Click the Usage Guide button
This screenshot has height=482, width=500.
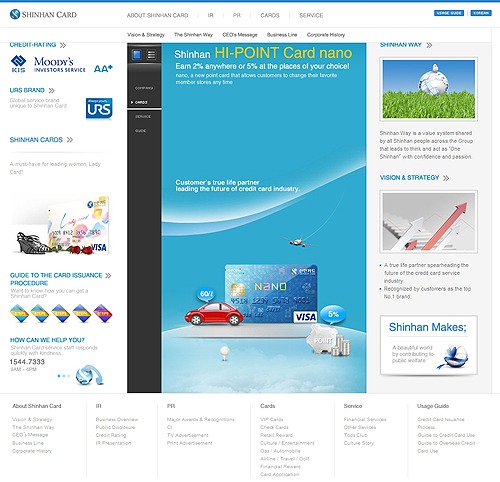(x=449, y=13)
